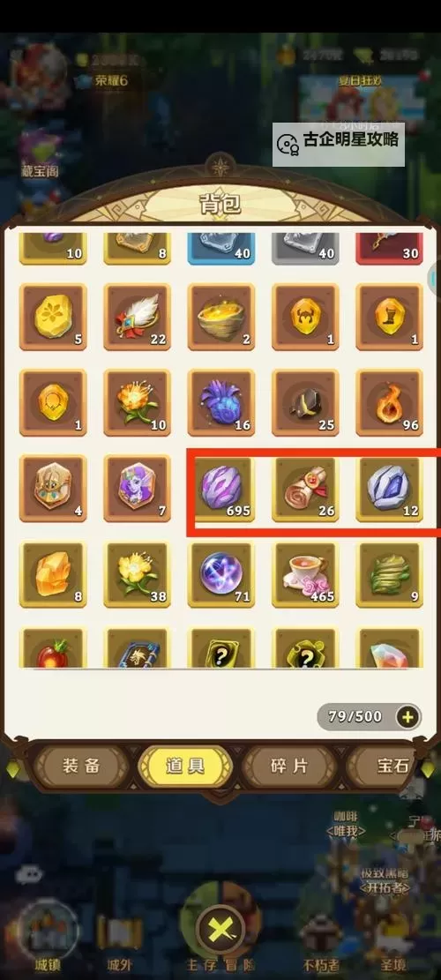Switch to the 碎片 tab
Viewport: 441px width, 980px height.
pyautogui.click(x=289, y=766)
